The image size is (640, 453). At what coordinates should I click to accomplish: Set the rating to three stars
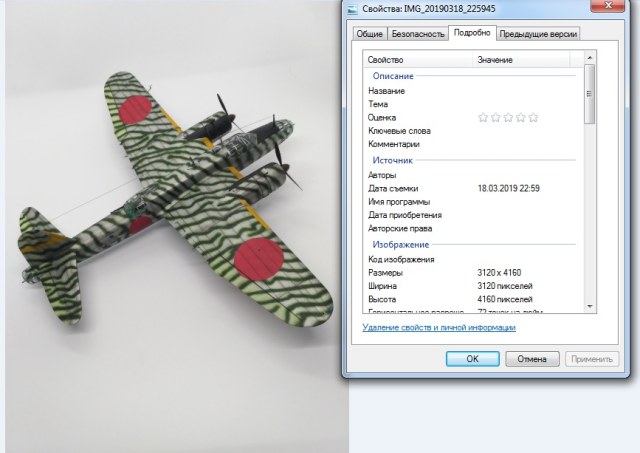coord(508,118)
